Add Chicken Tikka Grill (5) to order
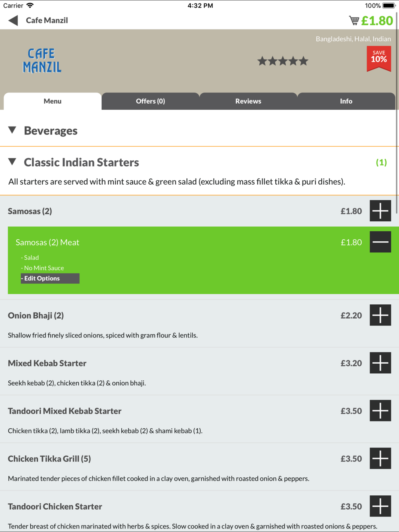This screenshot has width=399, height=532. (x=380, y=459)
